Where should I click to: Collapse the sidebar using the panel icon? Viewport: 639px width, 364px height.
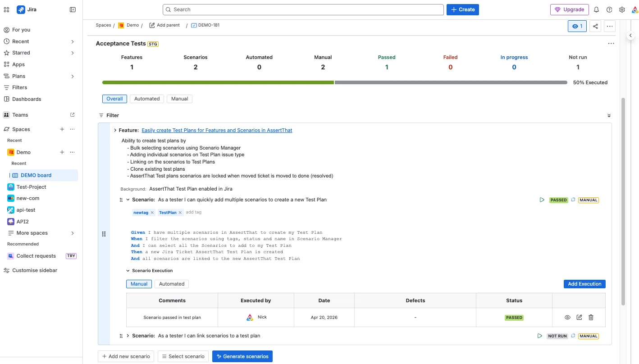(x=73, y=9)
